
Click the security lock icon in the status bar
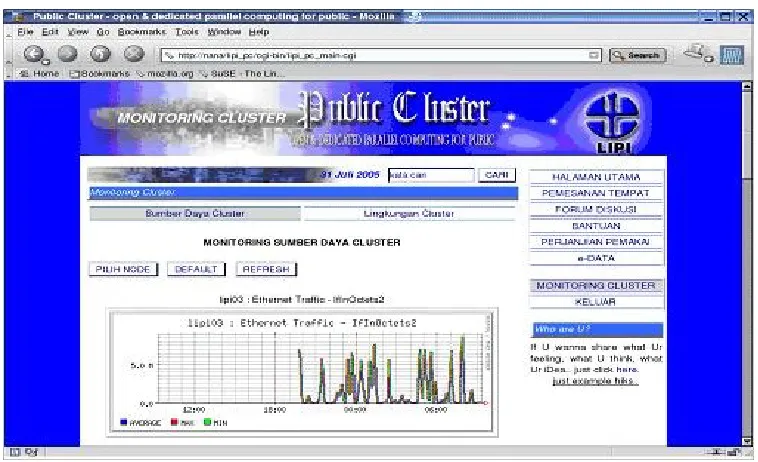pyautogui.click(x=734, y=452)
